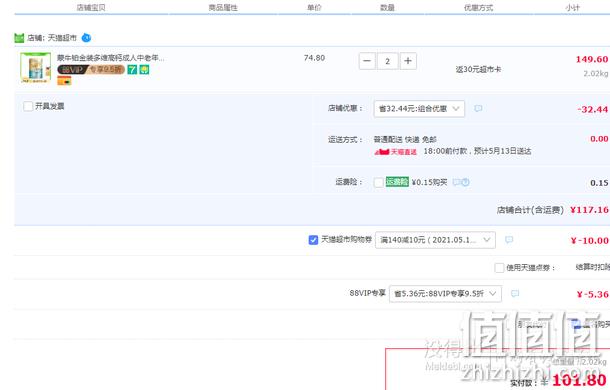The image size is (610, 390).
Task: Click the quantity input showing 2
Action: 387,61
